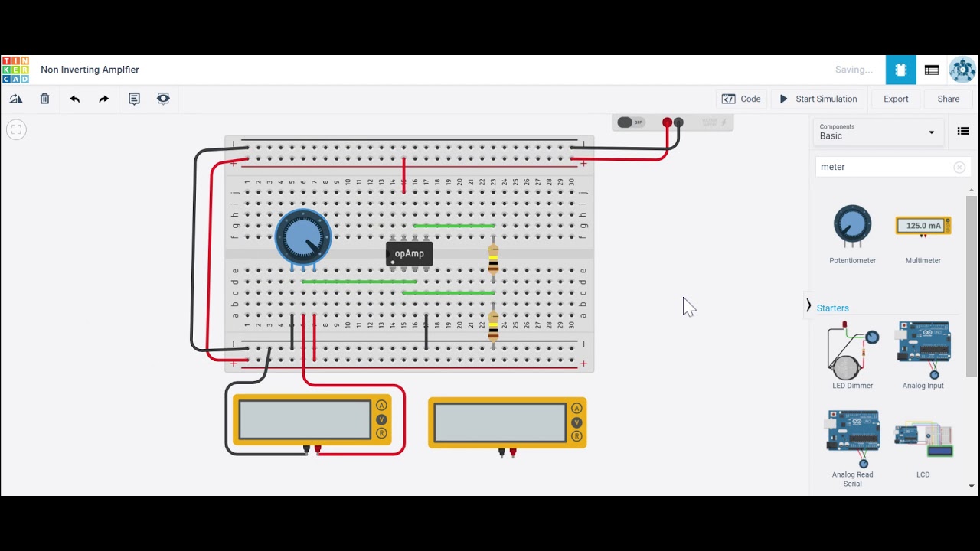Click the Tinkercad logo
Screen dimensions: 980x551
click(15, 70)
